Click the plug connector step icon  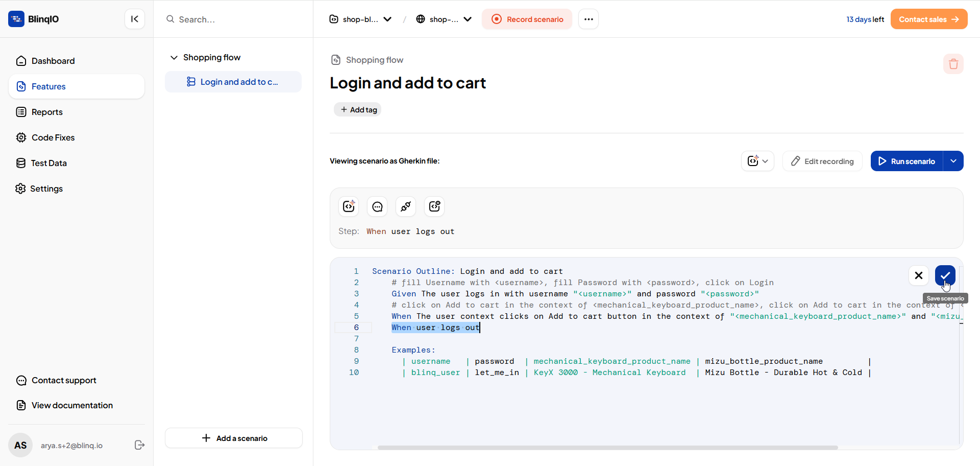[x=406, y=206]
